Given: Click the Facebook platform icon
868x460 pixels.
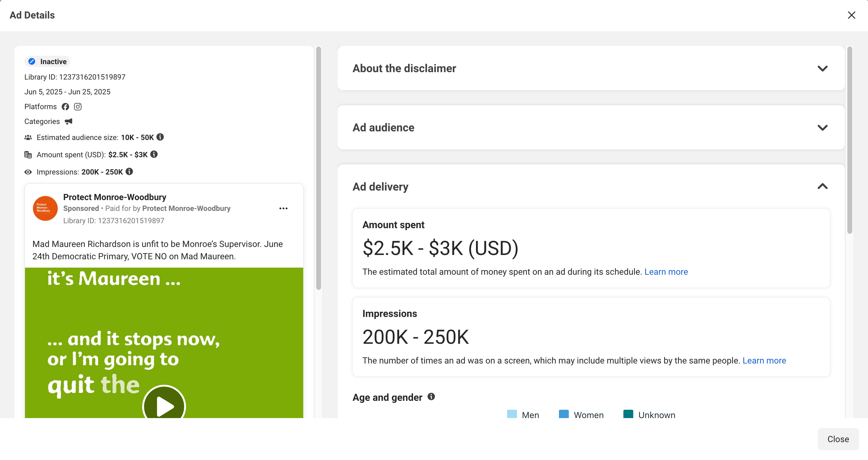Looking at the screenshot, I should pyautogui.click(x=65, y=107).
